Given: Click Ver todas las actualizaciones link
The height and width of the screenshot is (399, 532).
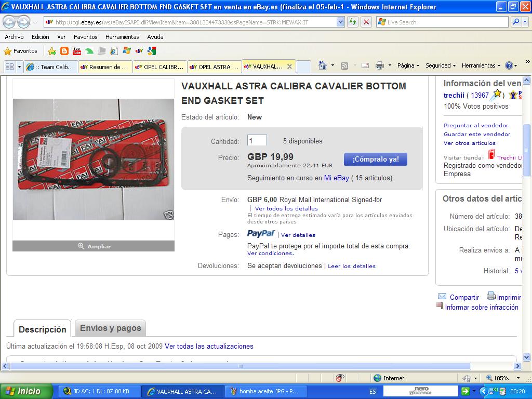Looking at the screenshot, I should pos(209,346).
